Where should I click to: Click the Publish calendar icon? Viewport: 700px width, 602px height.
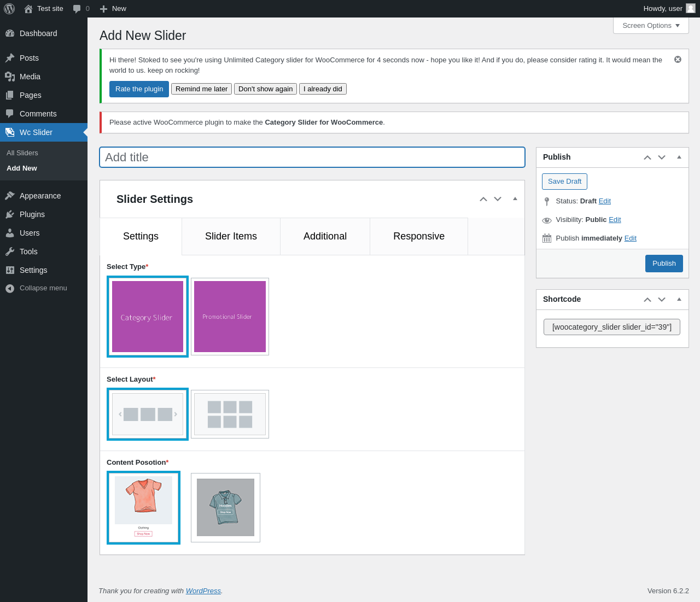pos(547,238)
